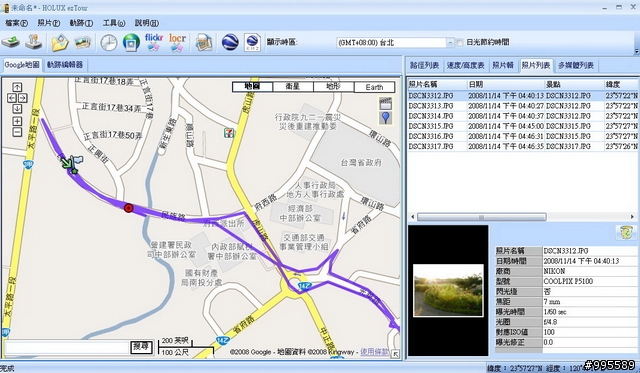The height and width of the screenshot is (373, 640).
Task: Click the map search input field
Action: pyautogui.click(x=67, y=347)
